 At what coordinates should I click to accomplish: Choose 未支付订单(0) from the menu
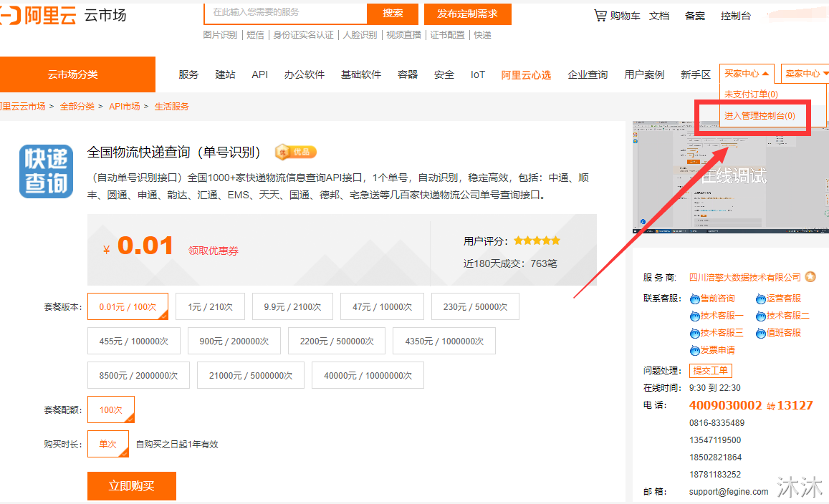(x=752, y=94)
